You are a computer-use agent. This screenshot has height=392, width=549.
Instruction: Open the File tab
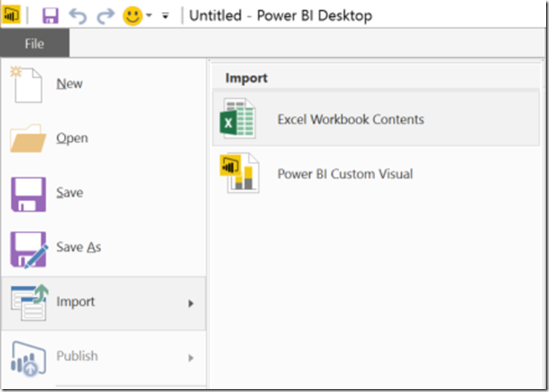[34, 44]
